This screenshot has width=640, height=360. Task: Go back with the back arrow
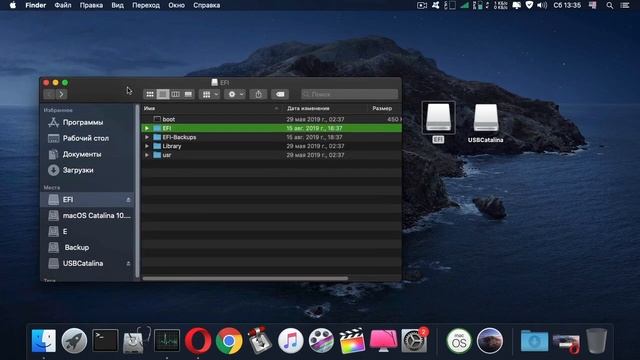49,94
